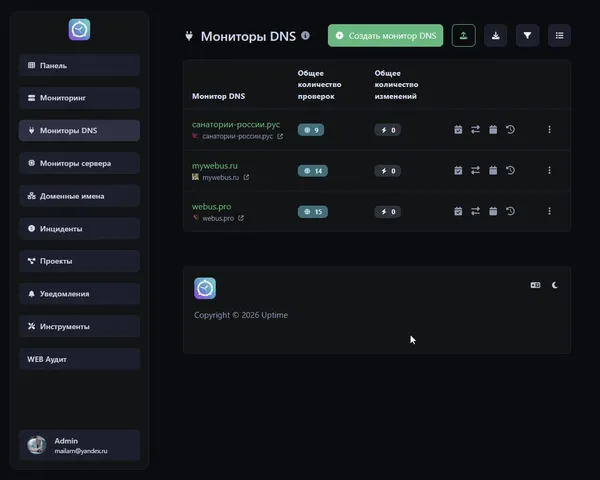Click history clock icon in mywebus.ru row
Screen dimensions: 600x480
(x=510, y=171)
